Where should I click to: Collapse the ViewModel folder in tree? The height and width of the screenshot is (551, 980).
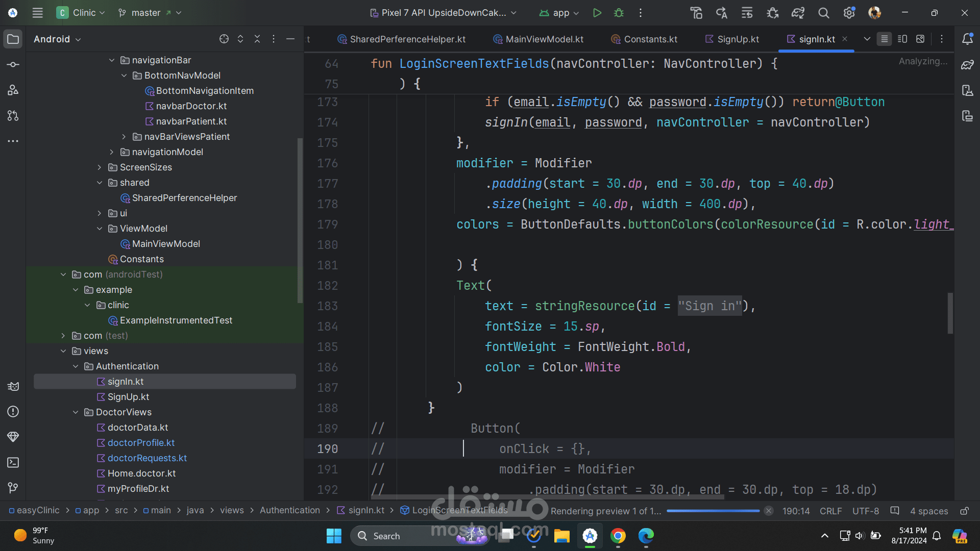pos(100,229)
